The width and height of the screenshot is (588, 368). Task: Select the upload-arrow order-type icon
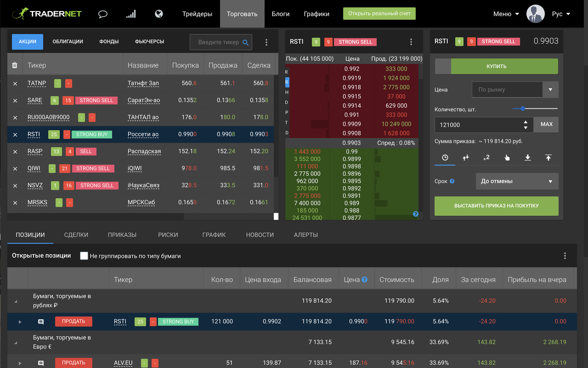(548, 157)
